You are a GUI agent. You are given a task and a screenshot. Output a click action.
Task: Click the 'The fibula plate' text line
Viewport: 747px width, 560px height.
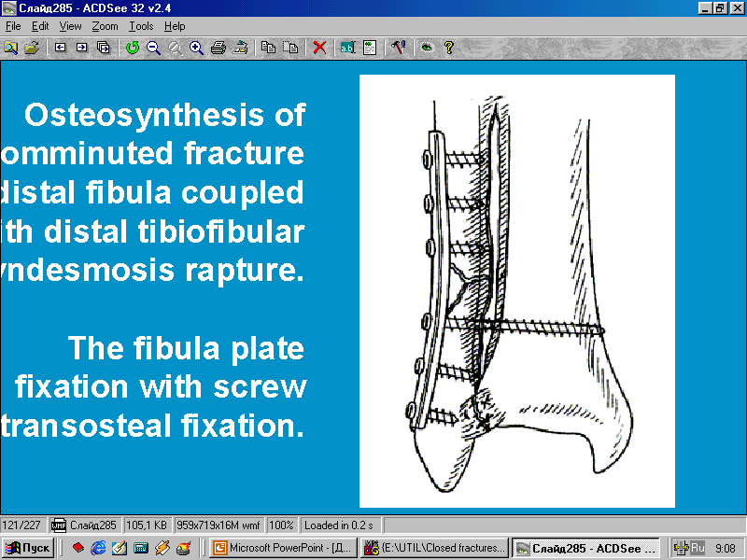(x=186, y=349)
